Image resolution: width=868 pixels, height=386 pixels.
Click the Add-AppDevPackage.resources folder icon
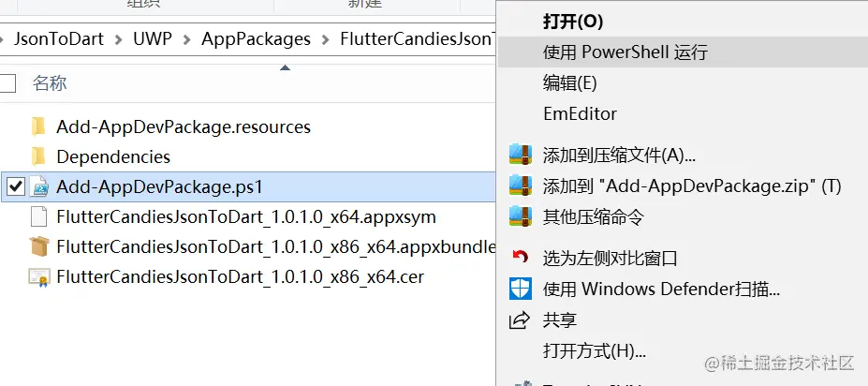pos(38,126)
